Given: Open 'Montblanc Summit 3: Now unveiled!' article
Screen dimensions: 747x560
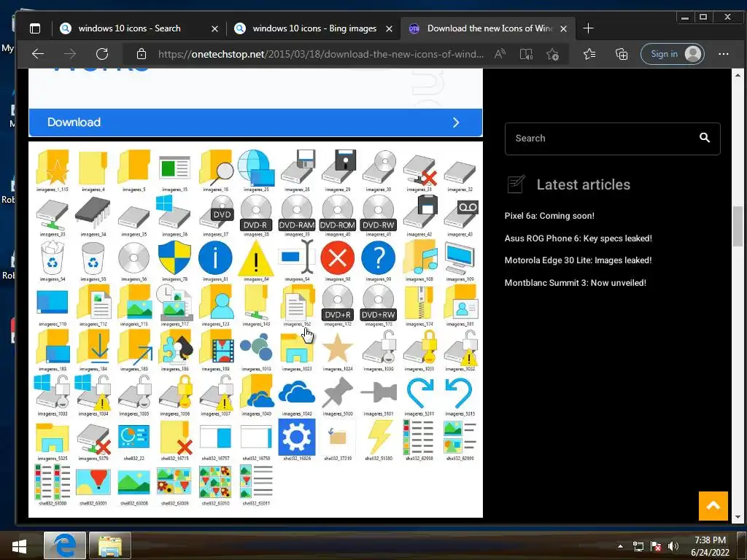Looking at the screenshot, I should pyautogui.click(x=575, y=283).
